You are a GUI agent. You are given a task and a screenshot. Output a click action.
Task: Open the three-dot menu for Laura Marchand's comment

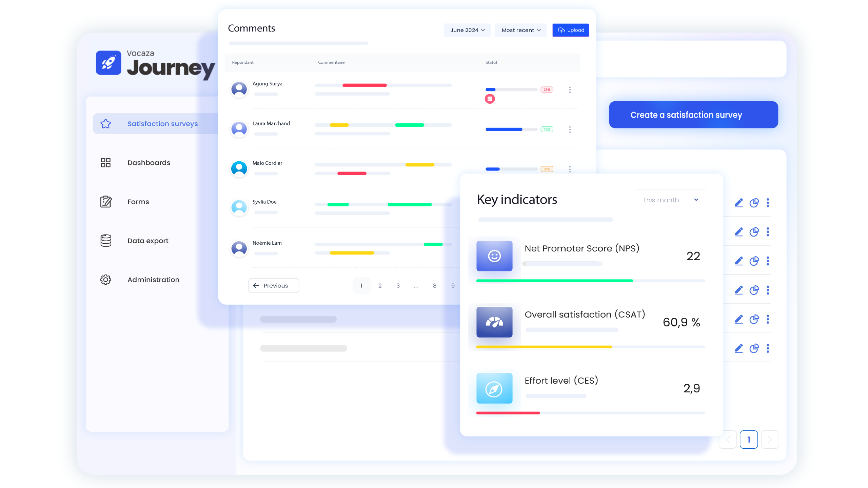(x=570, y=129)
